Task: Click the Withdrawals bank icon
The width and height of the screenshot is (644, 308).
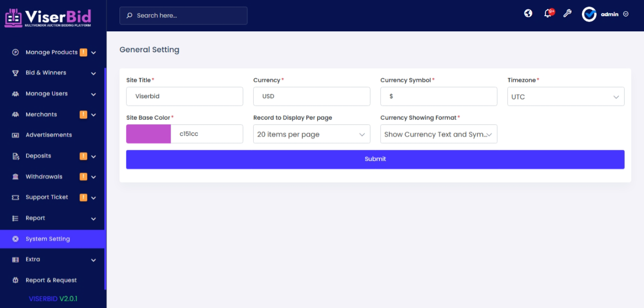Action: (16, 176)
